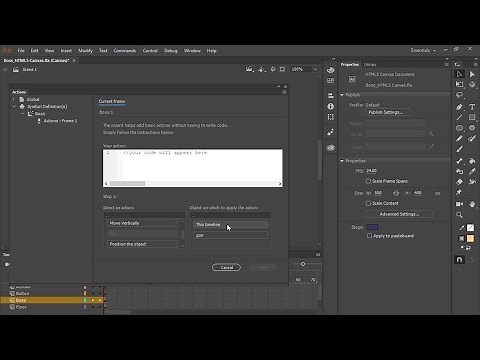Select the Rectangle tool

[472, 117]
